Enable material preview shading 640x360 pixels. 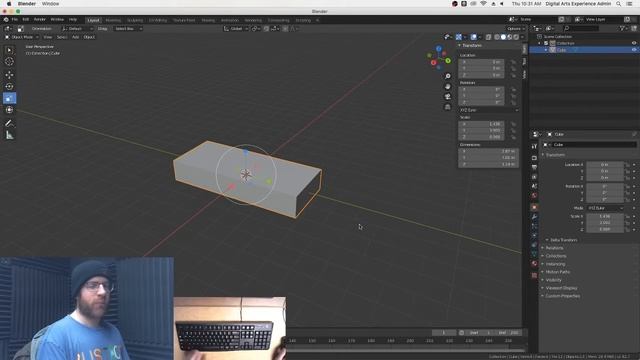pos(510,37)
